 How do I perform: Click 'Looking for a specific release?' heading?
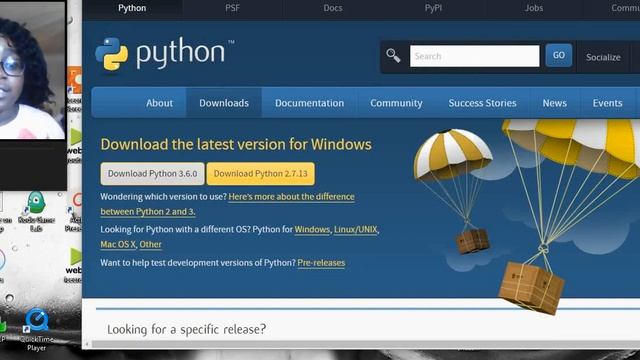click(187, 329)
